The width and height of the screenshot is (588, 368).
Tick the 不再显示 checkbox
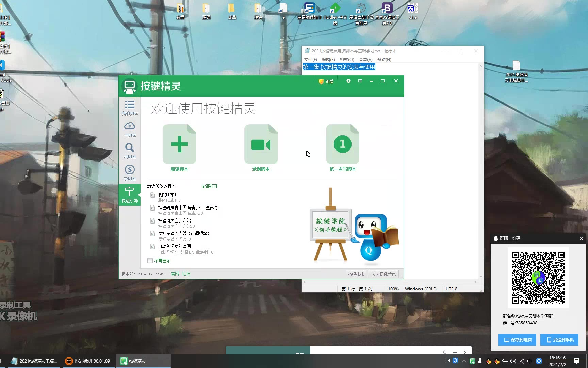(150, 261)
